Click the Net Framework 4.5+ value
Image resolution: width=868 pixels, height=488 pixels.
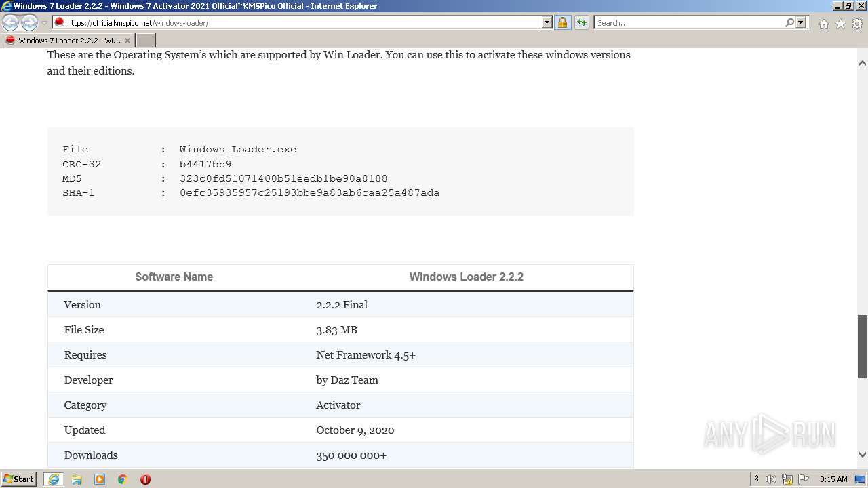[366, 354]
